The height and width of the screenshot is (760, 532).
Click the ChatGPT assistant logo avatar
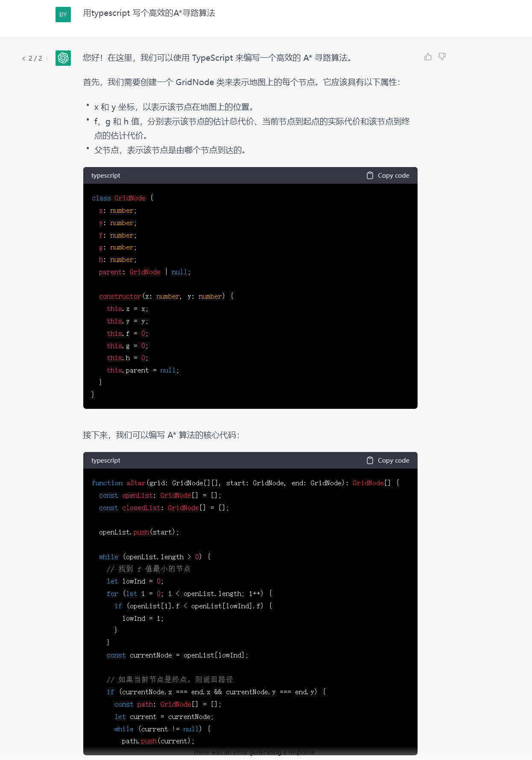[x=63, y=58]
